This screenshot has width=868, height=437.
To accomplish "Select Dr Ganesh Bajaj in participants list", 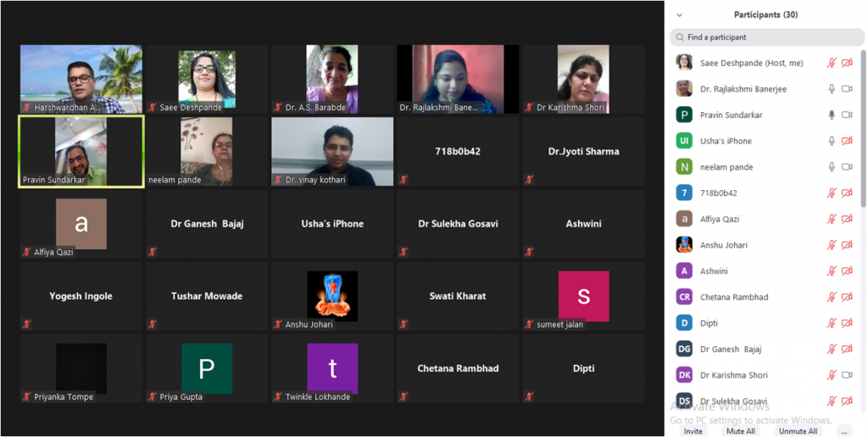I will pyautogui.click(x=729, y=349).
